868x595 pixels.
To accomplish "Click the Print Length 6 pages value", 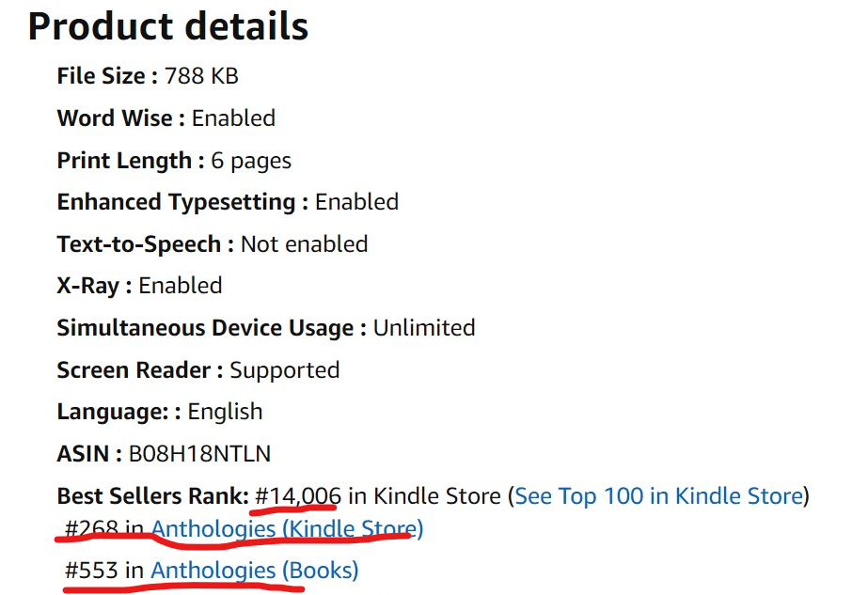I will click(x=250, y=161).
